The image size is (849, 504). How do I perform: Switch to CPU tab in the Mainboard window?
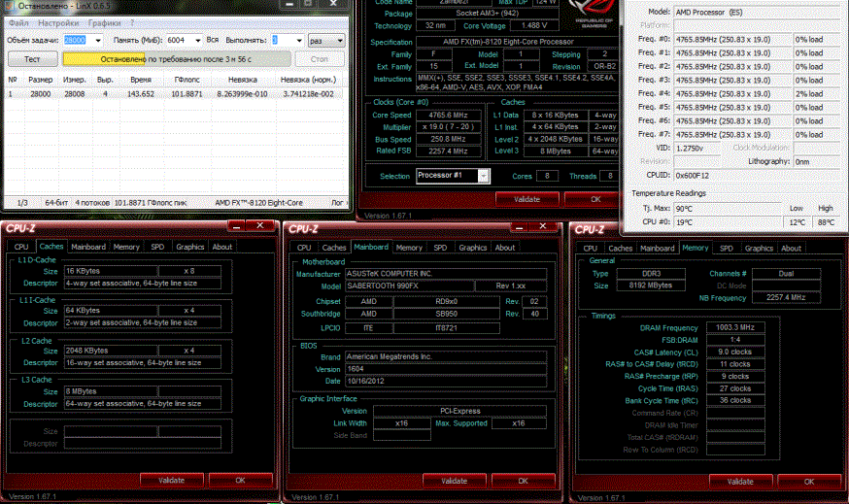304,248
